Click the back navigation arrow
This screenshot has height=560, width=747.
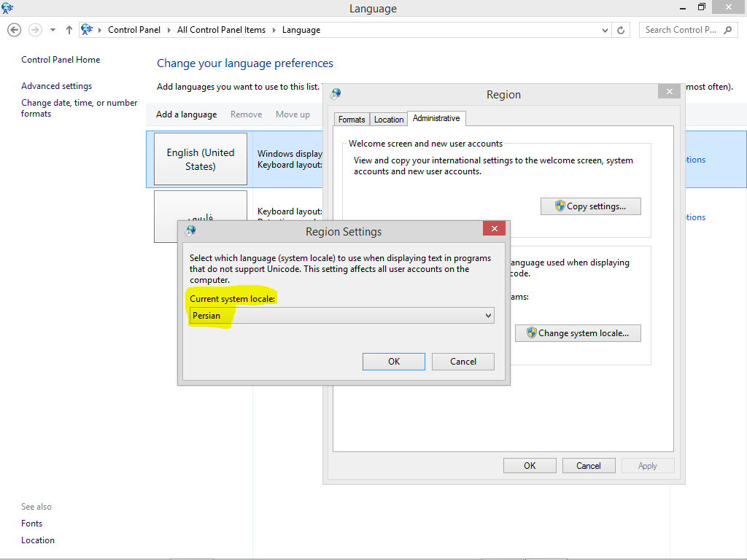click(x=14, y=30)
